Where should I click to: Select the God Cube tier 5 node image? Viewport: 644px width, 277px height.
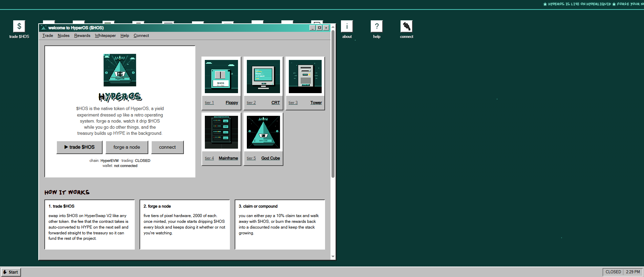point(263,132)
